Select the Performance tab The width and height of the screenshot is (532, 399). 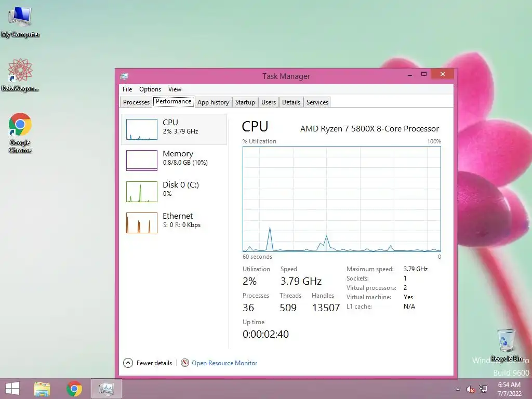click(174, 101)
